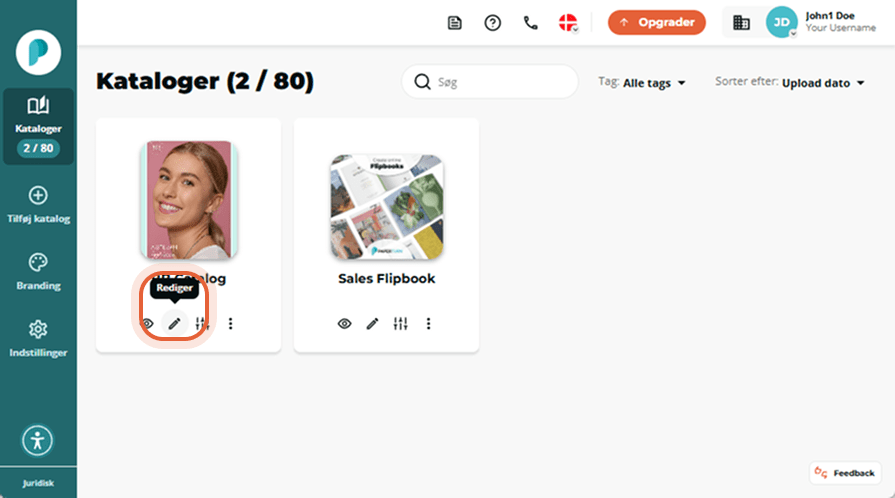Click the Søg search field
The height and width of the screenshot is (498, 895).
490,82
